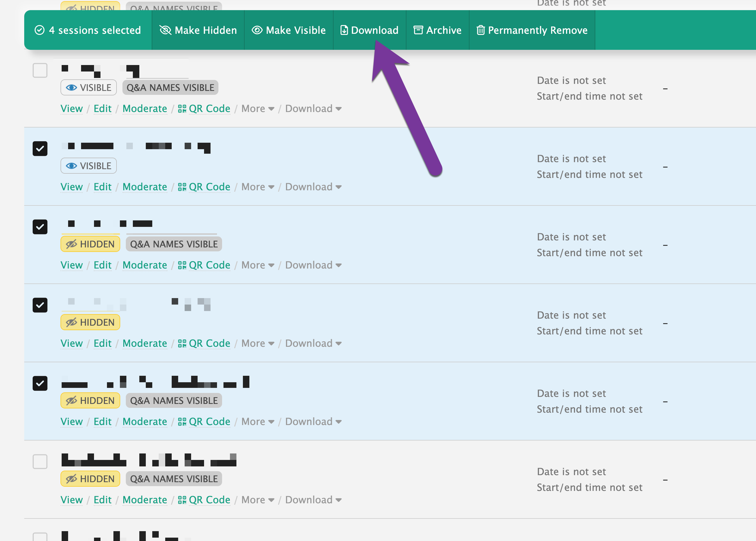Click the Q&A NAMES VISIBLE badge in first session
756x541 pixels.
170,88
